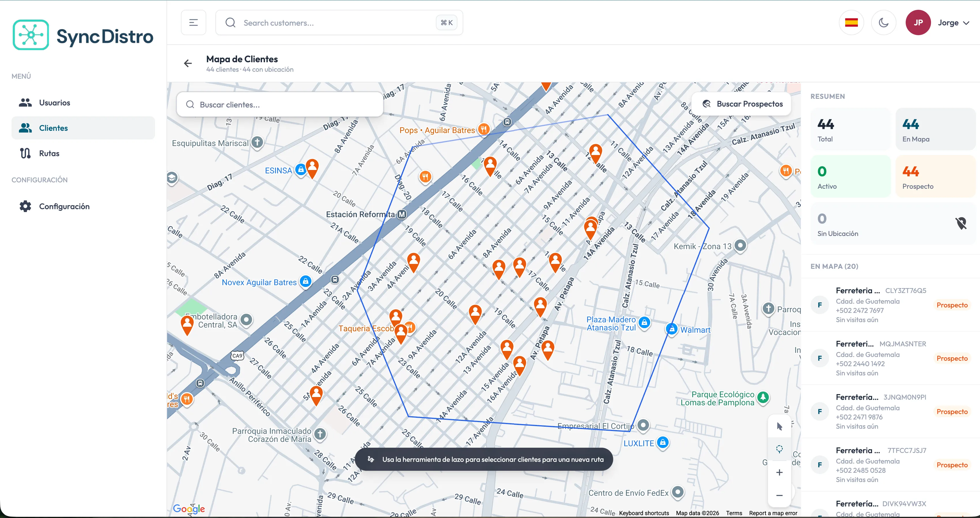The height and width of the screenshot is (518, 980).
Task: Open the client row with code CLY3ZT76Q5
Action: pos(890,305)
